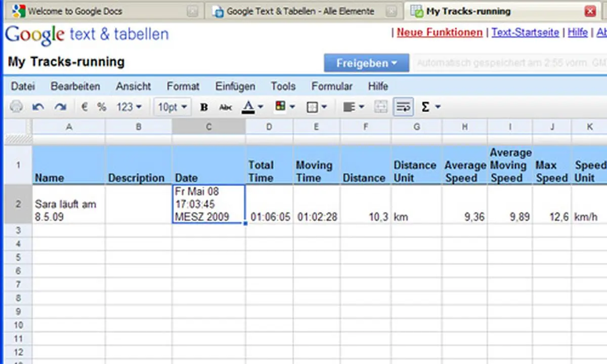The width and height of the screenshot is (607, 364).
Task: Open the font size dropdown showing 10pt
Action: (x=172, y=107)
